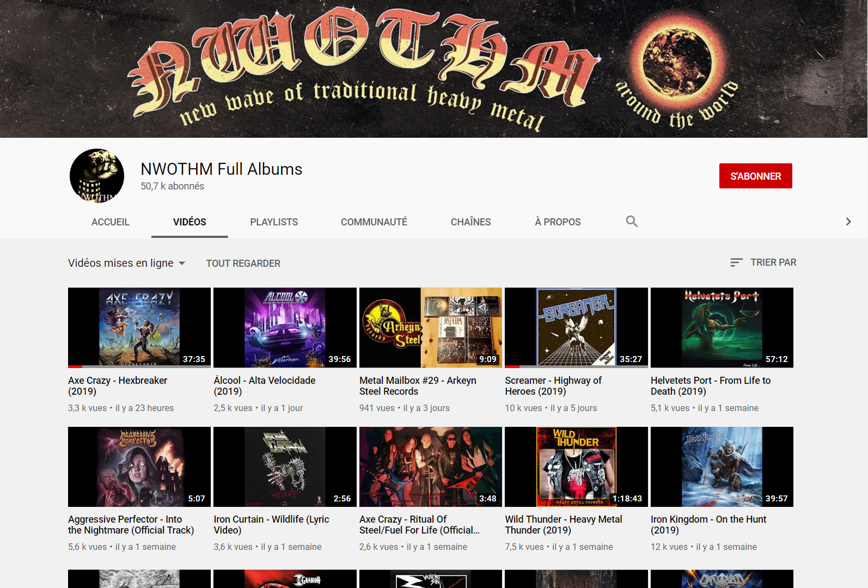Viewport: 868px width, 588px height.
Task: Open the Communauté tab
Action: (374, 222)
